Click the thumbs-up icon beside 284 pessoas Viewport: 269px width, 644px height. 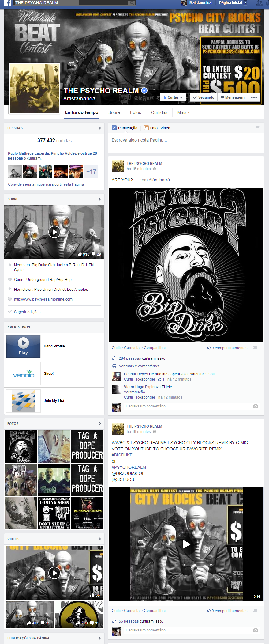coord(114,358)
